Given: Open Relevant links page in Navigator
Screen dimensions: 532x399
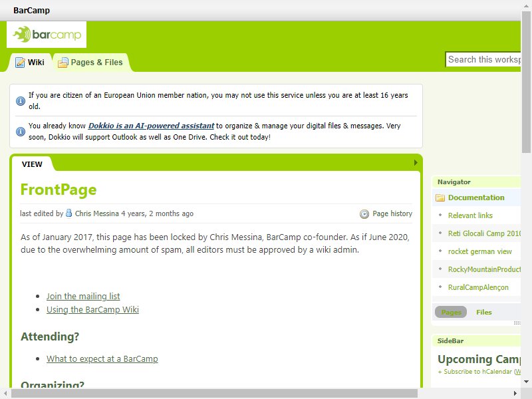Looking at the screenshot, I should click(x=470, y=215).
